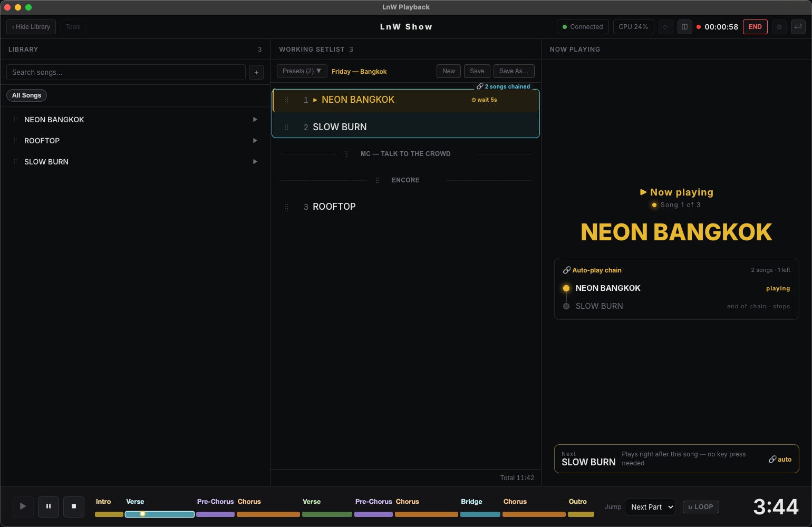This screenshot has height=527, width=812.
Task: Jump to the Intro section bar
Action: coord(109,514)
